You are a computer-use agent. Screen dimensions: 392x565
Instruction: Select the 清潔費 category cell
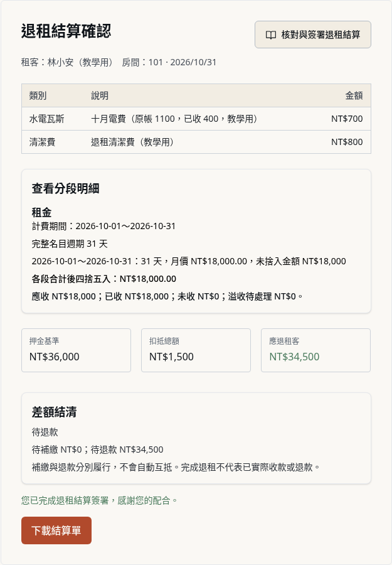(42, 142)
